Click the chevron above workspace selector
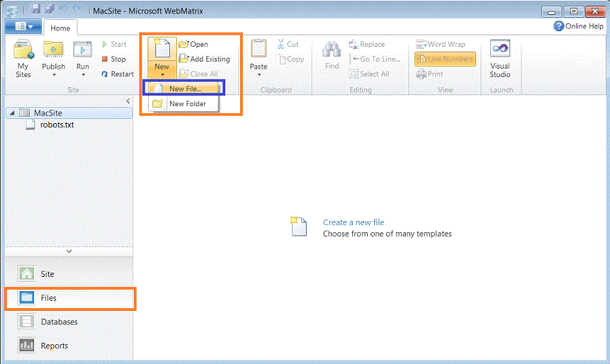Image resolution: width=610 pixels, height=364 pixels. tap(69, 251)
